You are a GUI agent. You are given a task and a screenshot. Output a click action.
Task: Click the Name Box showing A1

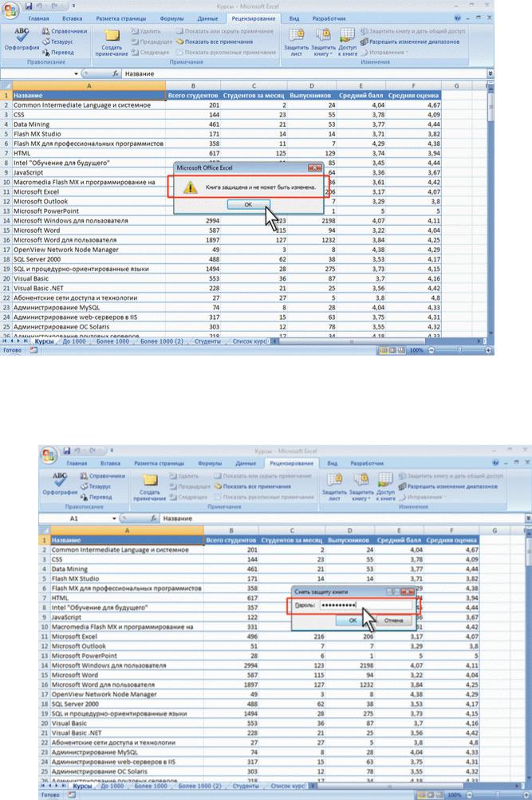click(x=75, y=518)
